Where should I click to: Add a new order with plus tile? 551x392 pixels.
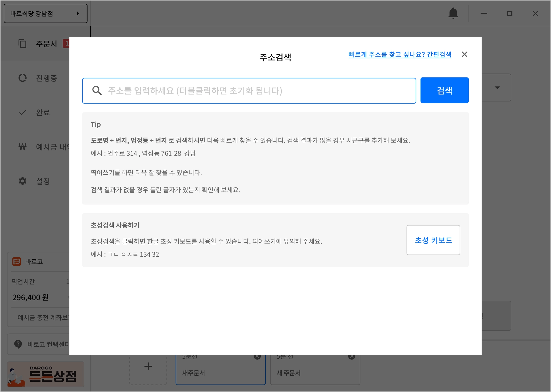tap(148, 366)
